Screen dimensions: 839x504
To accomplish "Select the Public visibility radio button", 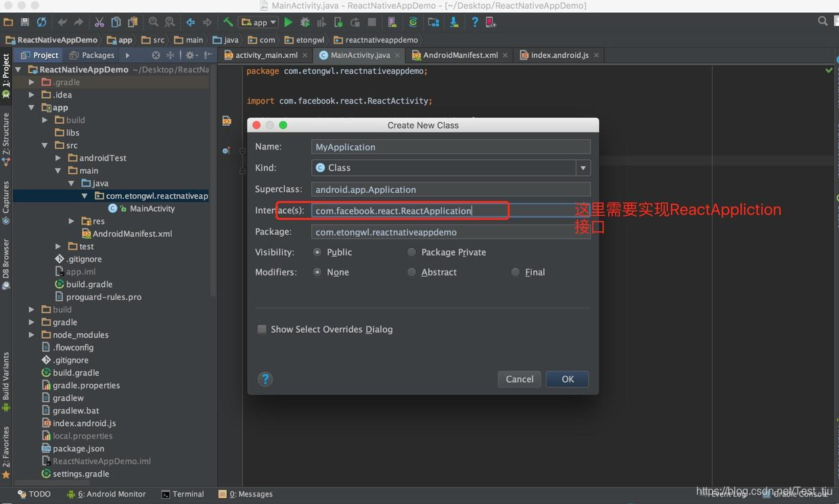I will 317,252.
